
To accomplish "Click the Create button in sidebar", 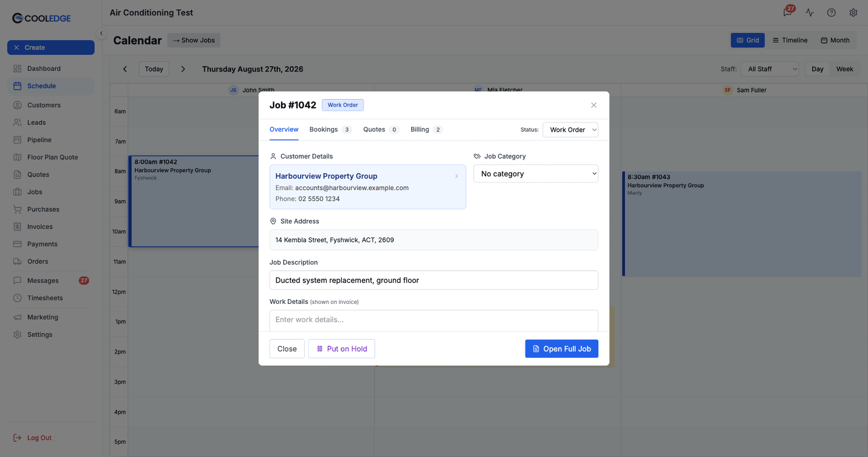I will click(x=51, y=48).
